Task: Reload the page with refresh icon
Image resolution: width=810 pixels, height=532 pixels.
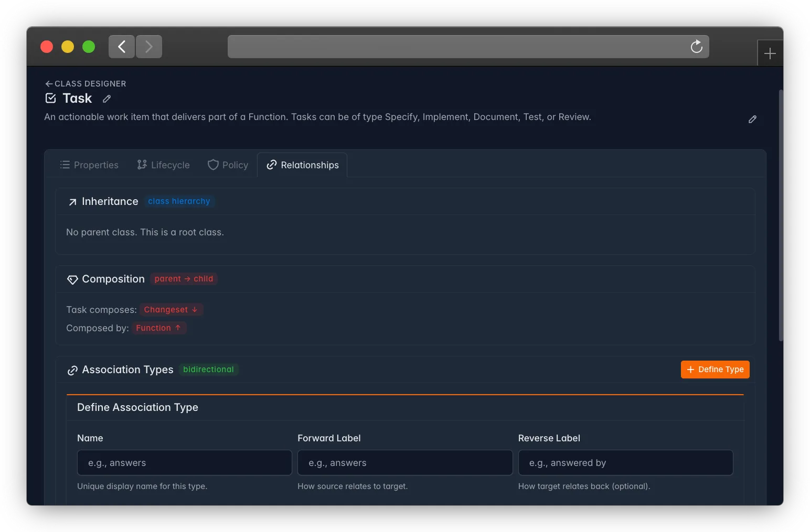Action: click(x=697, y=47)
